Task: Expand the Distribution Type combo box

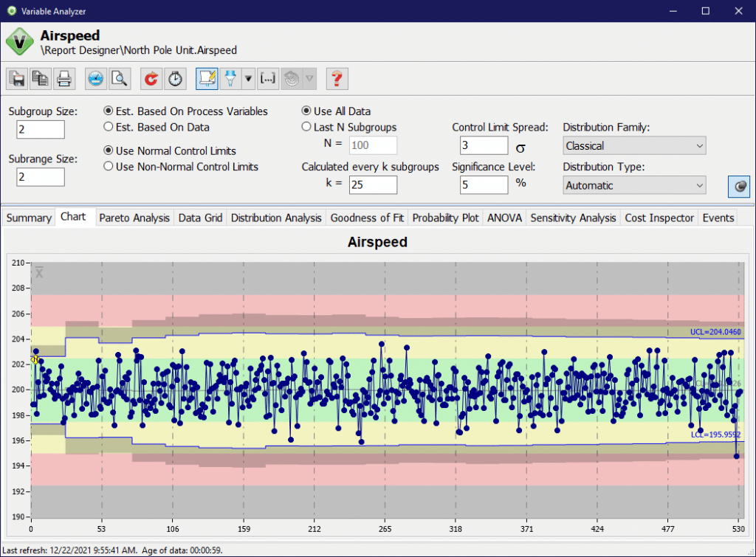Action: tap(633, 186)
